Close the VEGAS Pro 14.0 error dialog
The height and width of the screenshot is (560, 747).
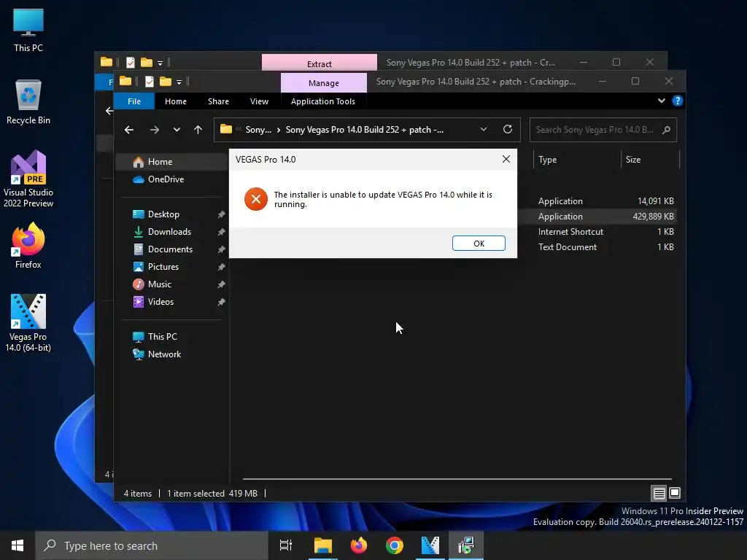click(506, 160)
